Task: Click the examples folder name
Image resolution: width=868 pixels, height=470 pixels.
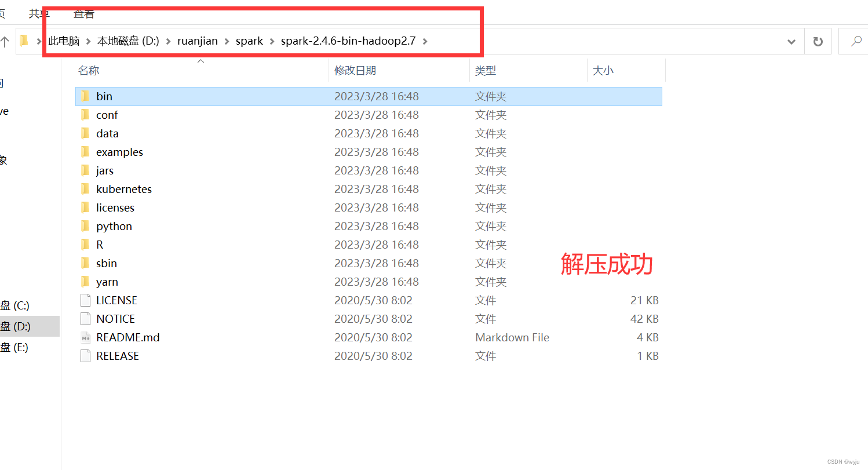Action: click(119, 152)
